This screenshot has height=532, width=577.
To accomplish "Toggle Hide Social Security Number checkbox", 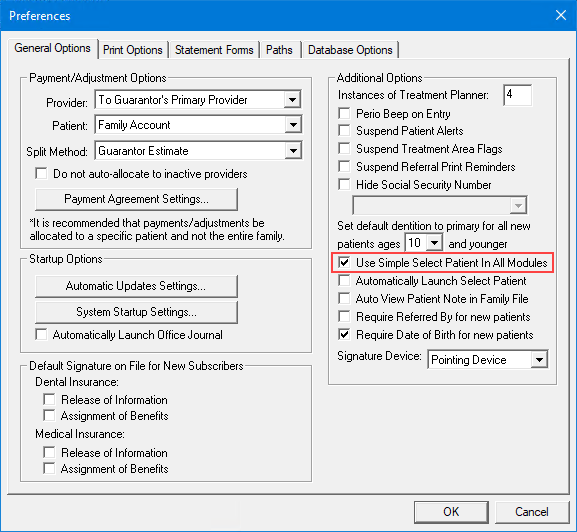I will (x=344, y=184).
